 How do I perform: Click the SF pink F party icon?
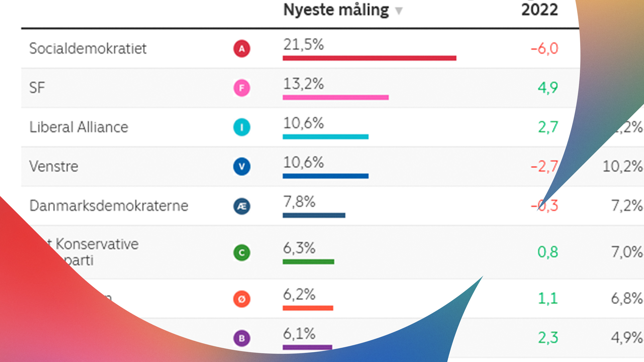coord(242,88)
